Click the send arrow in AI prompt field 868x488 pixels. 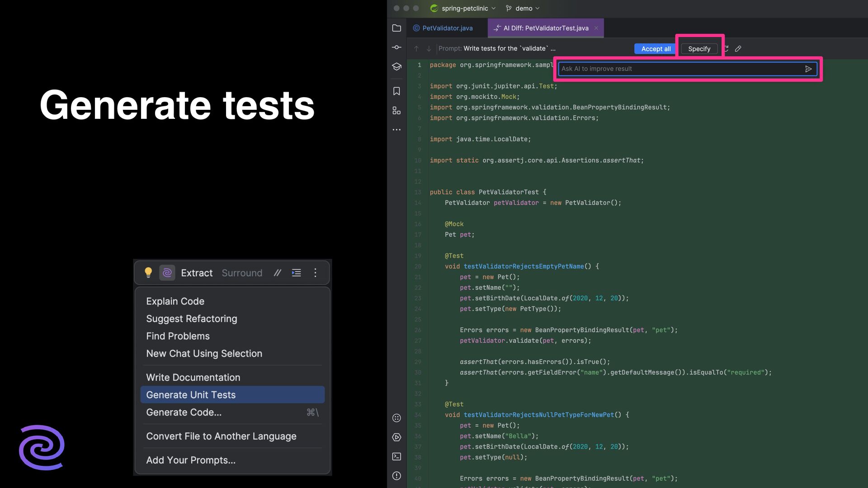coord(808,69)
